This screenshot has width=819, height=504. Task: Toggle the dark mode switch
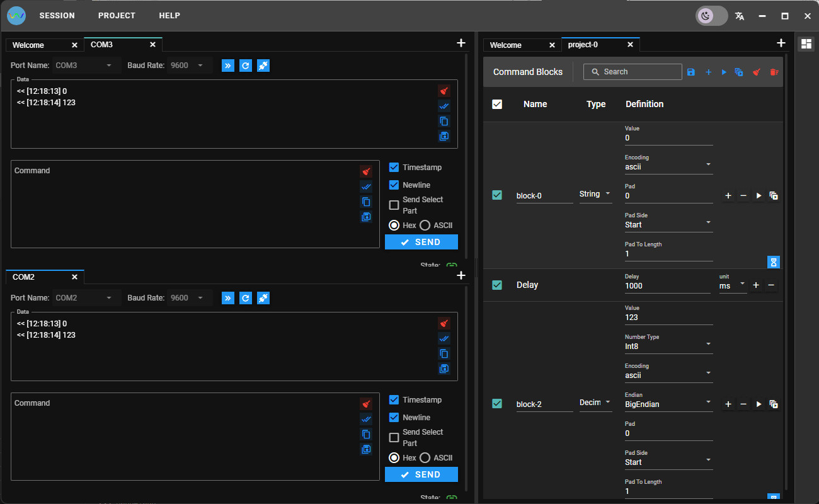711,16
